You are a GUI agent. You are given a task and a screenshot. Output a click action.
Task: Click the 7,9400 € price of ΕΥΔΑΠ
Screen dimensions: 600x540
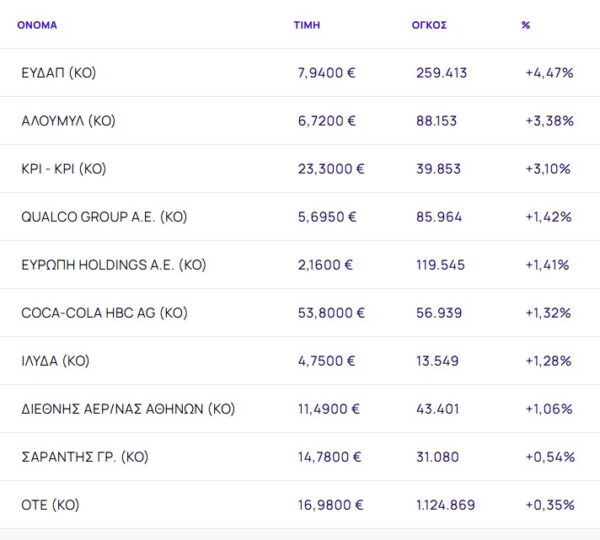coord(327,73)
